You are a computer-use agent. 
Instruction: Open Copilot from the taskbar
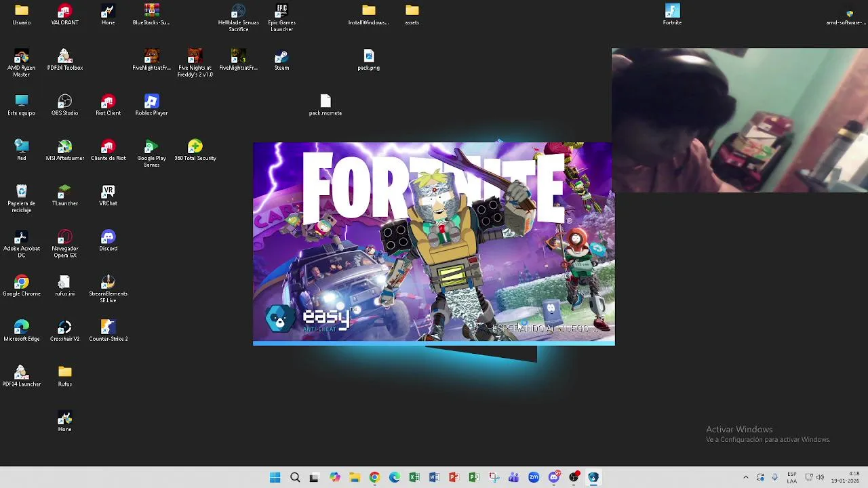point(334,477)
